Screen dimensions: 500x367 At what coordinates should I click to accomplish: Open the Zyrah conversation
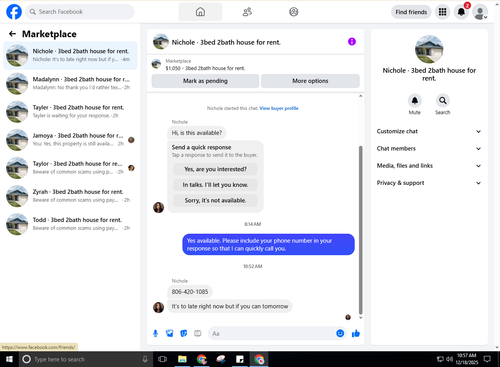tap(70, 196)
